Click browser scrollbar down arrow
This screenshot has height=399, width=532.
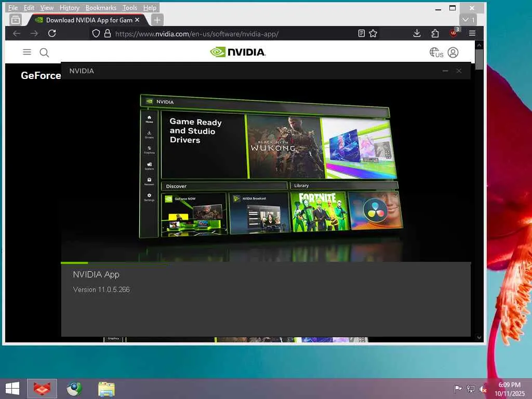click(479, 338)
